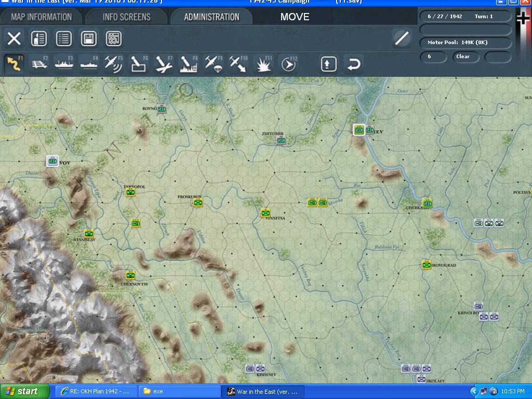Select the highlighted SEC unit at Kiev
532x399 pixels.
tap(359, 129)
